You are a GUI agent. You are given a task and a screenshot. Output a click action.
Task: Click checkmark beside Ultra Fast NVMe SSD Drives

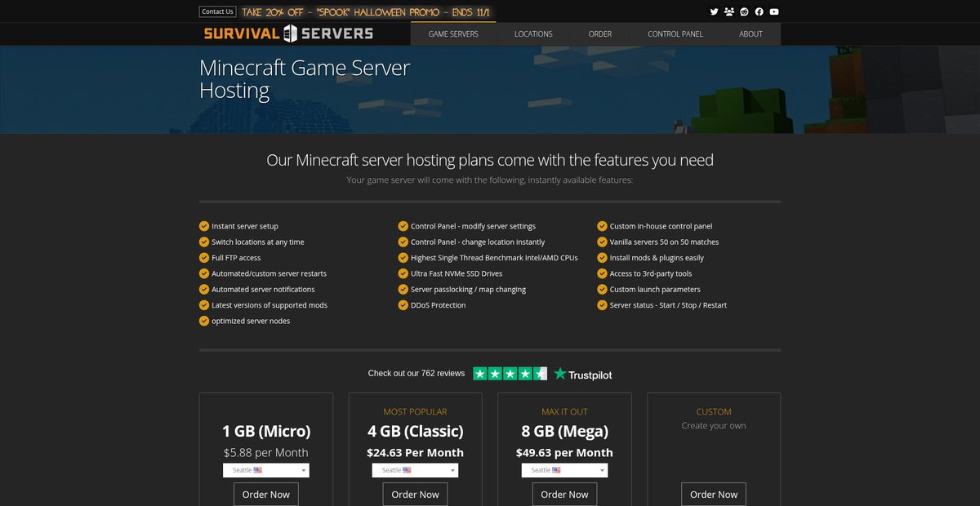click(403, 273)
